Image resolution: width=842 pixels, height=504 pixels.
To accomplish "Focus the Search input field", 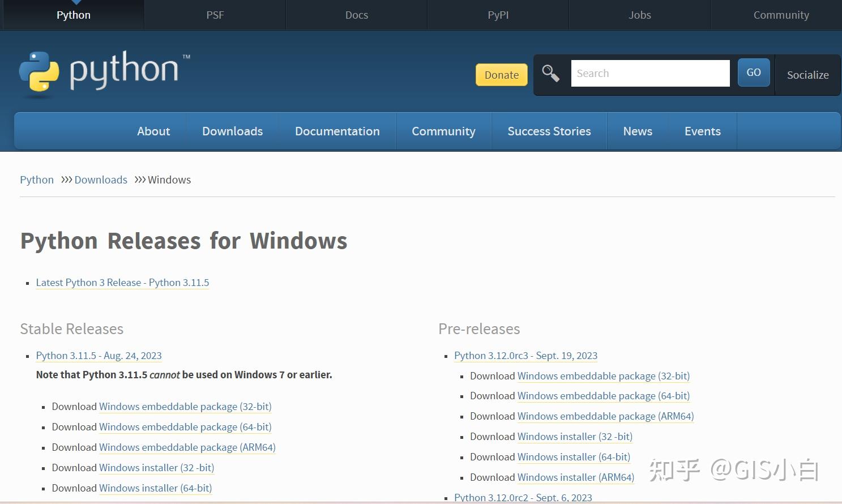I will [x=650, y=74].
